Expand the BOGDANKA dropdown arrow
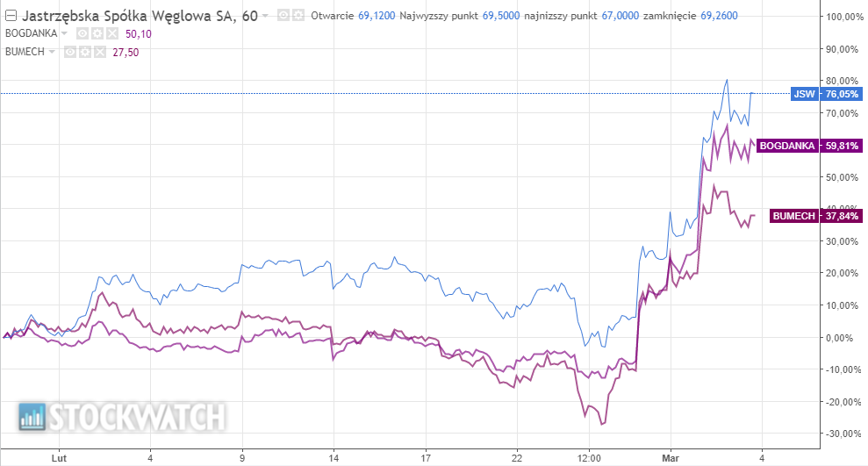The height and width of the screenshot is (466, 868). (66, 33)
